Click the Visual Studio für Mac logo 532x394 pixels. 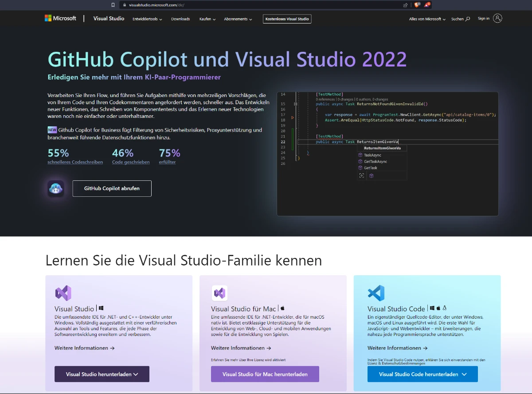(x=219, y=293)
